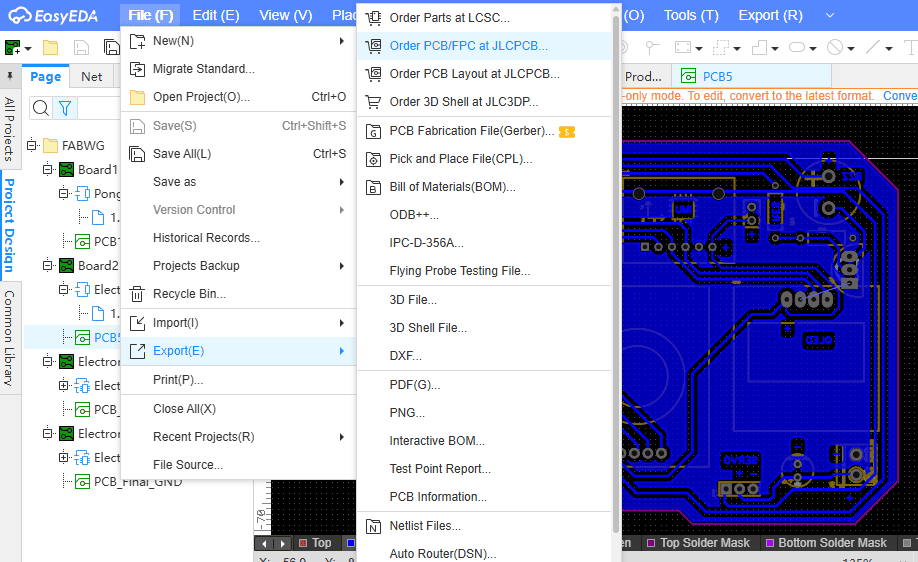Choose Print(P)... menu entry
This screenshot has width=918, height=562.
point(238,380)
